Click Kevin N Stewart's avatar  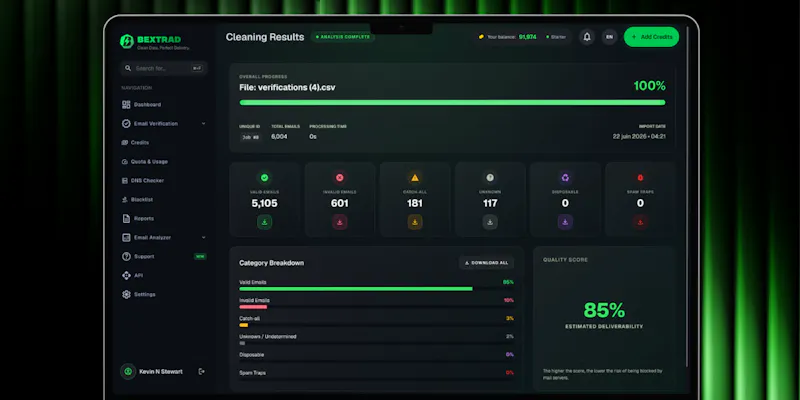coord(128,371)
